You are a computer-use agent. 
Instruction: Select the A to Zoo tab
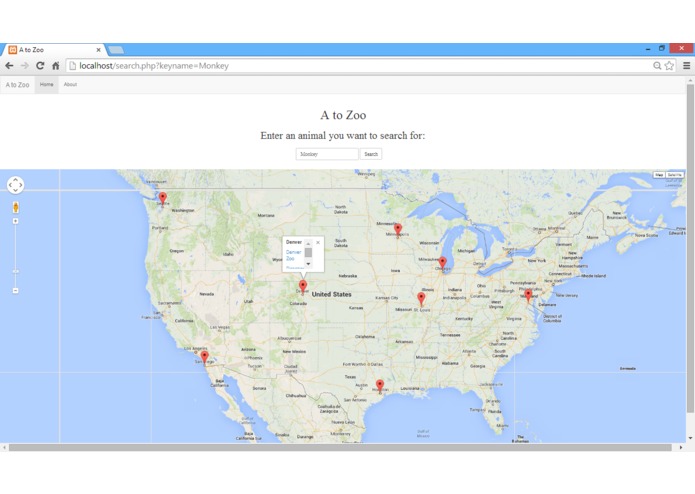(x=53, y=50)
